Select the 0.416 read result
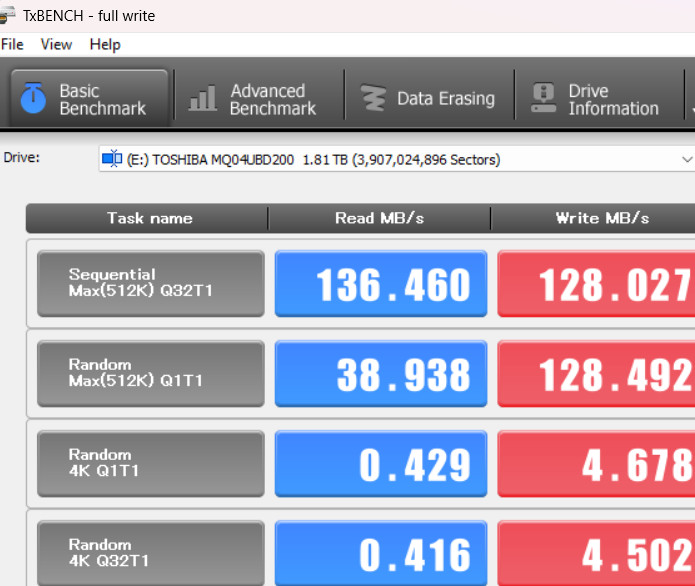The width and height of the screenshot is (695, 586). pyautogui.click(x=381, y=553)
